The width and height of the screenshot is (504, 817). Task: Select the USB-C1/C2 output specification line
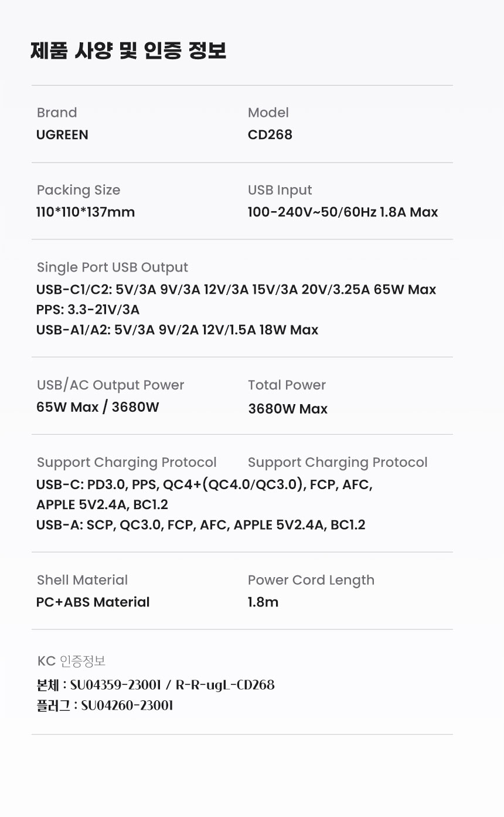[x=236, y=290]
